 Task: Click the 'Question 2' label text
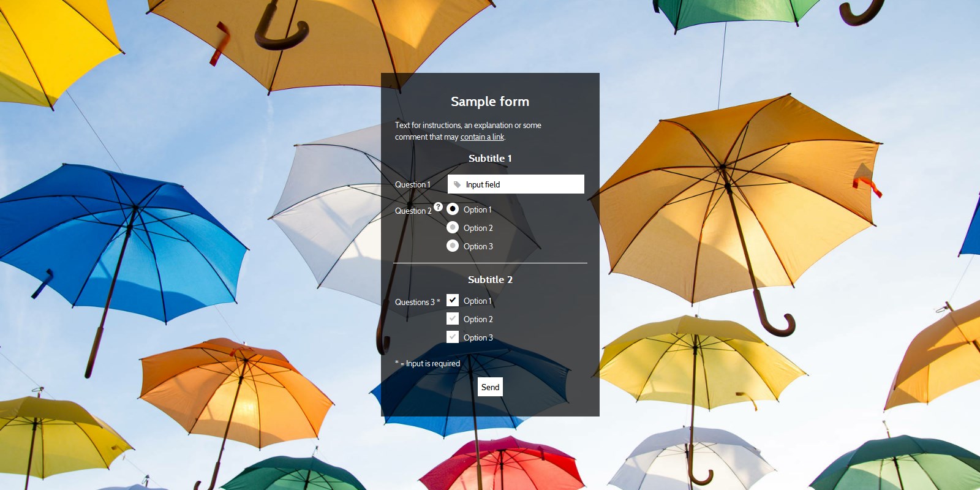point(413,211)
